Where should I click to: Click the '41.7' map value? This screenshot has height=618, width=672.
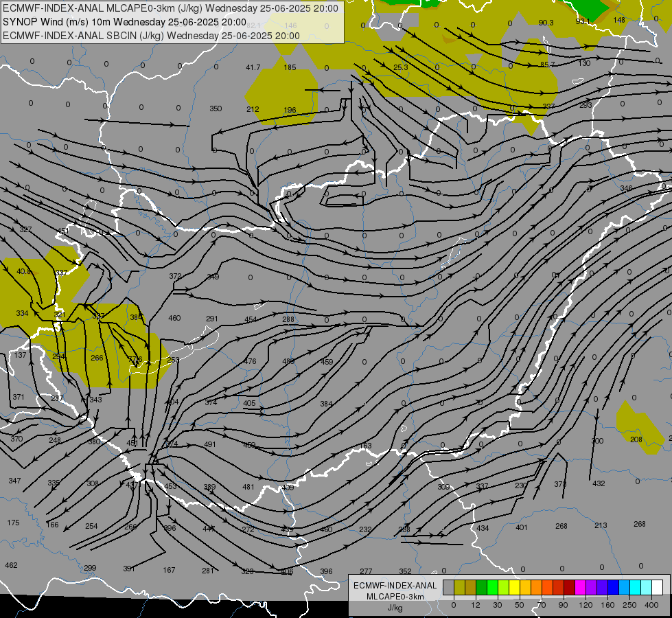point(253,67)
